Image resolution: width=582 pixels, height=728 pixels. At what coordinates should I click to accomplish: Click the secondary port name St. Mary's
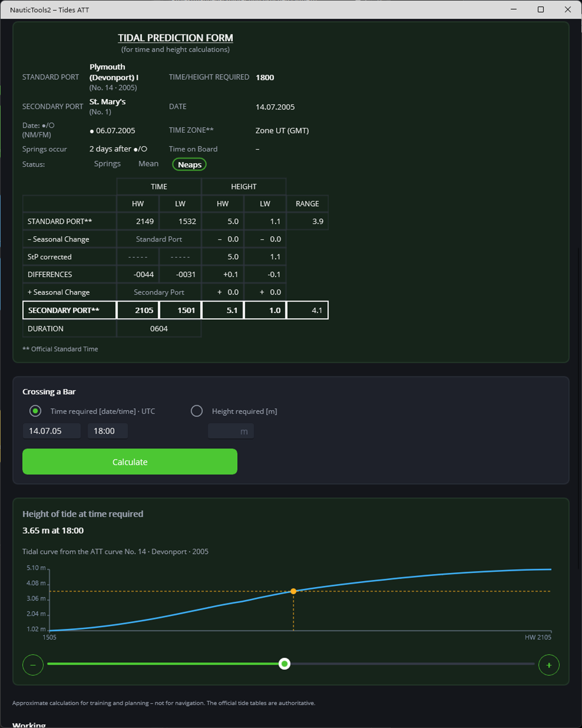pyautogui.click(x=108, y=101)
